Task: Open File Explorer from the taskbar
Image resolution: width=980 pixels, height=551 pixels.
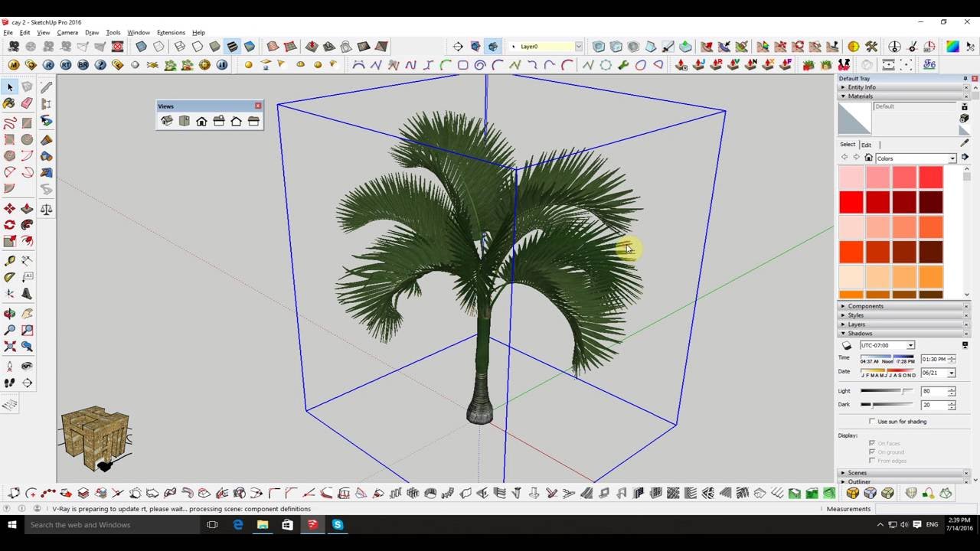Action: click(x=263, y=525)
